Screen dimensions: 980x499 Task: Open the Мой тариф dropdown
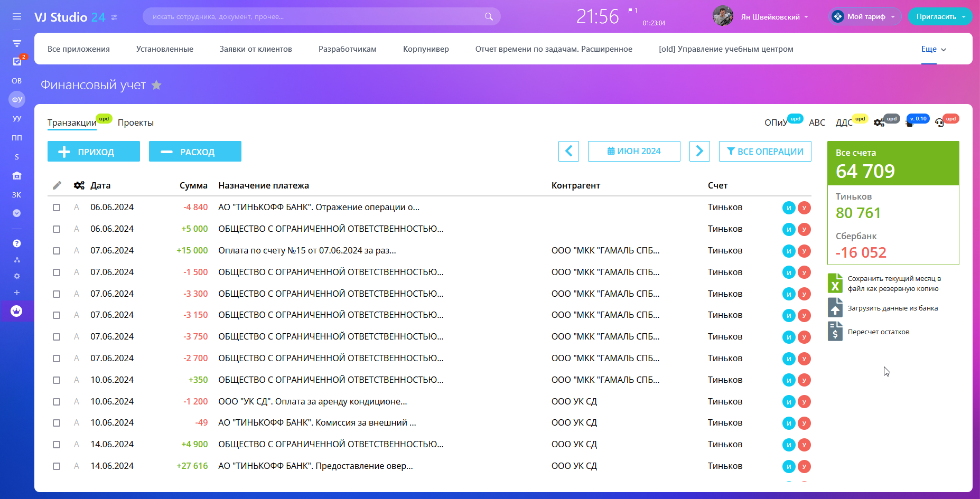(866, 16)
